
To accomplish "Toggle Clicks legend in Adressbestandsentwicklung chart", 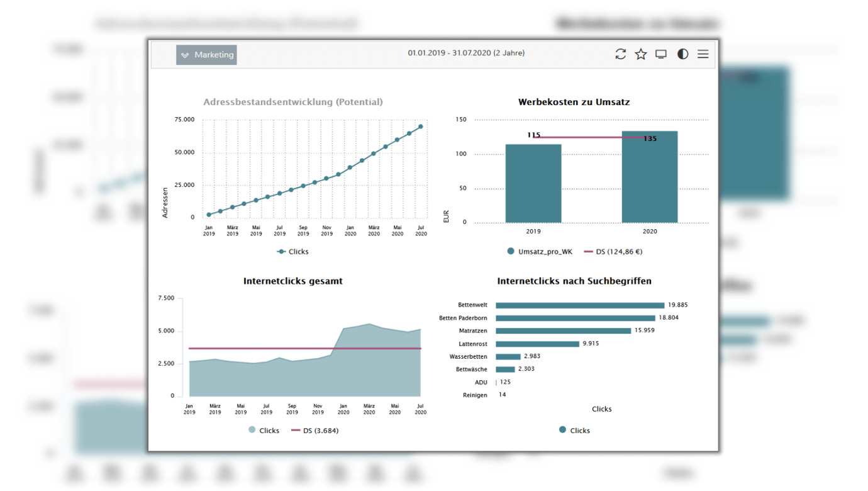I will click(292, 252).
